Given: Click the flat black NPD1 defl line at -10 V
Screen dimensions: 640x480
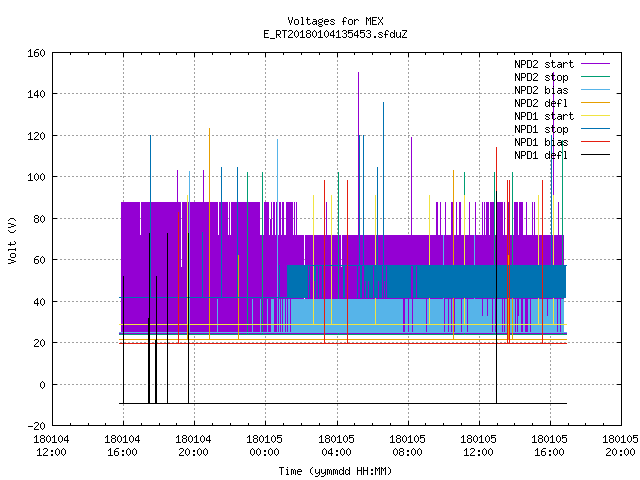Looking at the screenshot, I should pos(343,403).
